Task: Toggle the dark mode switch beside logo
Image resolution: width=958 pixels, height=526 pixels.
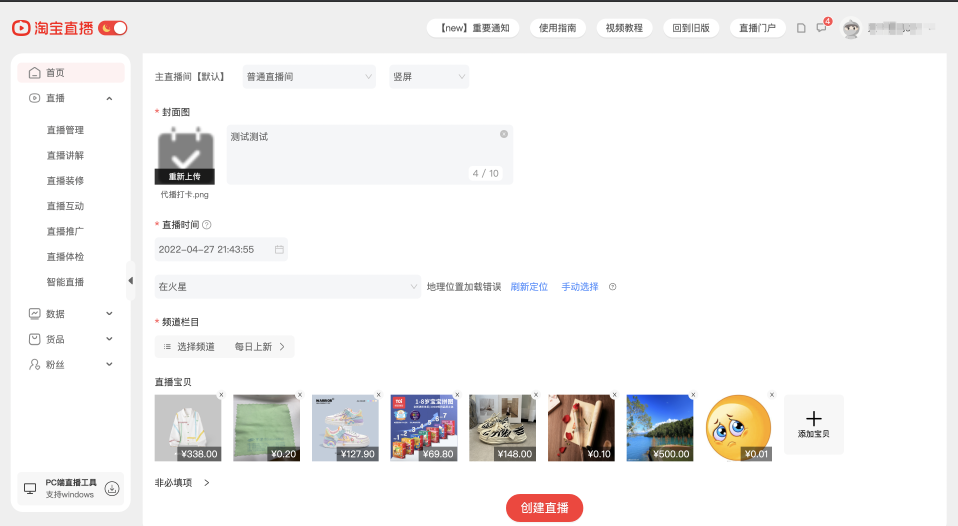Action: (113, 28)
